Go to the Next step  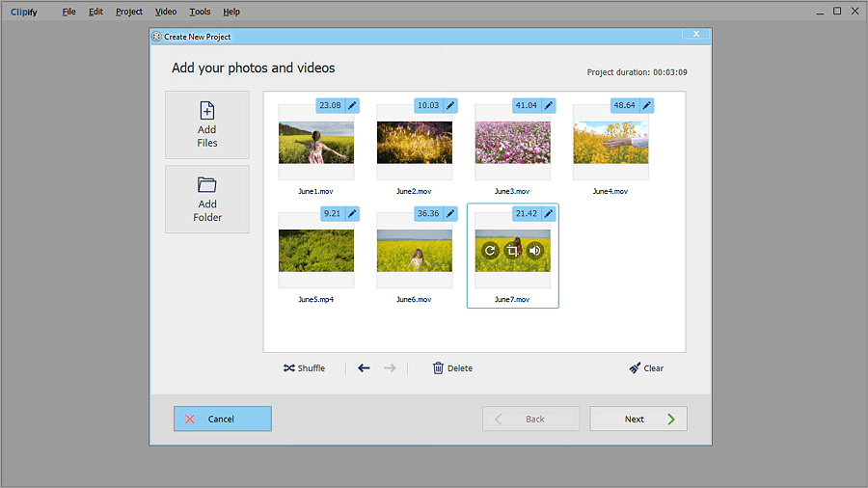pos(638,419)
